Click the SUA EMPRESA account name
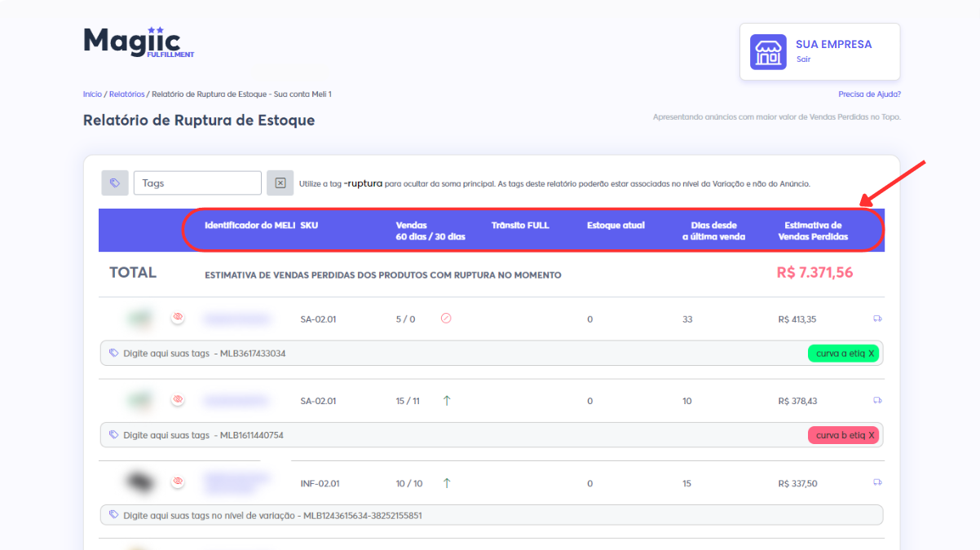Image resolution: width=980 pixels, height=550 pixels. 833,45
